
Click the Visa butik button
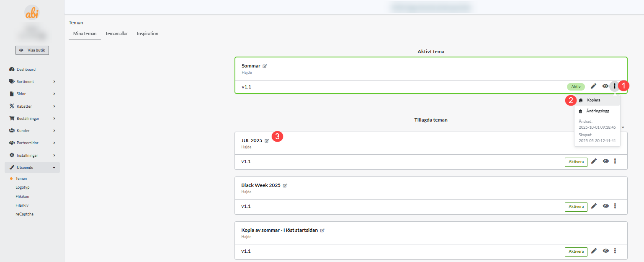click(x=32, y=50)
